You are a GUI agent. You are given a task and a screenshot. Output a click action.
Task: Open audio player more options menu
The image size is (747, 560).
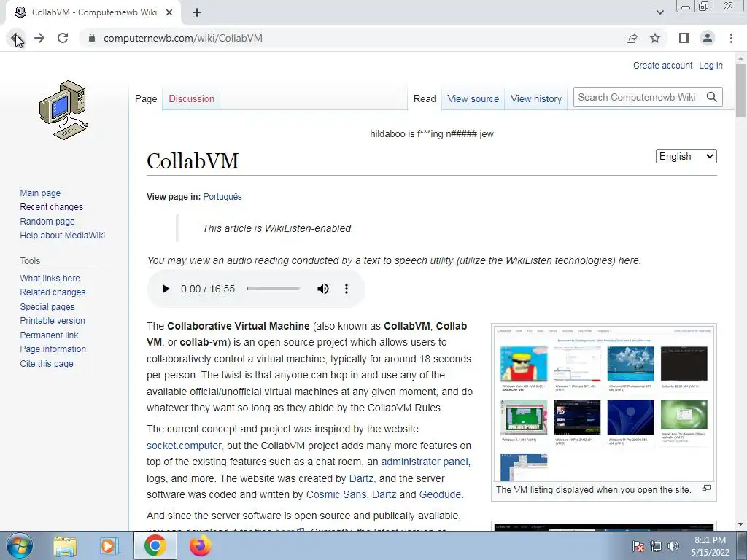pos(347,289)
